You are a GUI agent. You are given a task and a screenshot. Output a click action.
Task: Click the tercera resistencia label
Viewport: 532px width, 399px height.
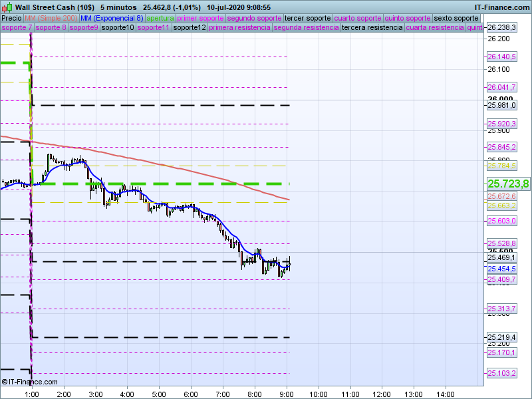click(x=372, y=28)
